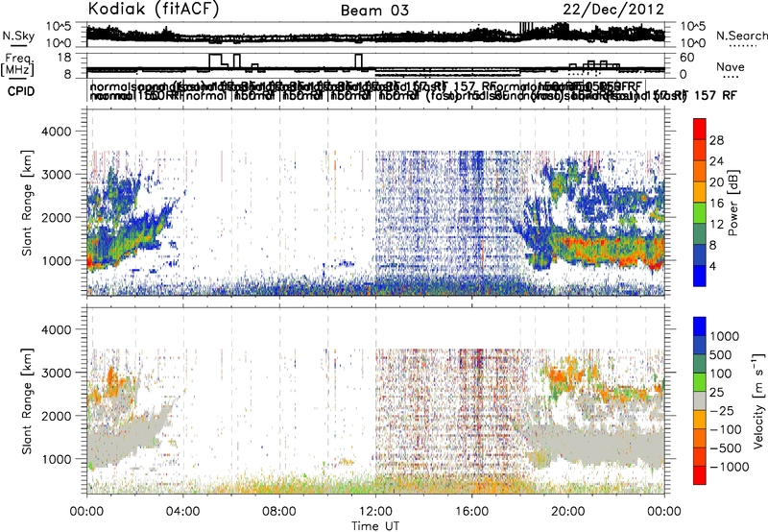Click the 'Kodiak (fitACF)' plot title

tap(154, 9)
